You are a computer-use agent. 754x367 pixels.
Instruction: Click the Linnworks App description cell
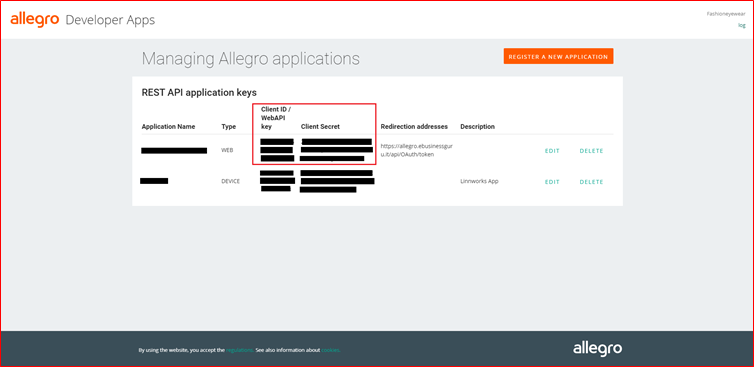pos(479,182)
